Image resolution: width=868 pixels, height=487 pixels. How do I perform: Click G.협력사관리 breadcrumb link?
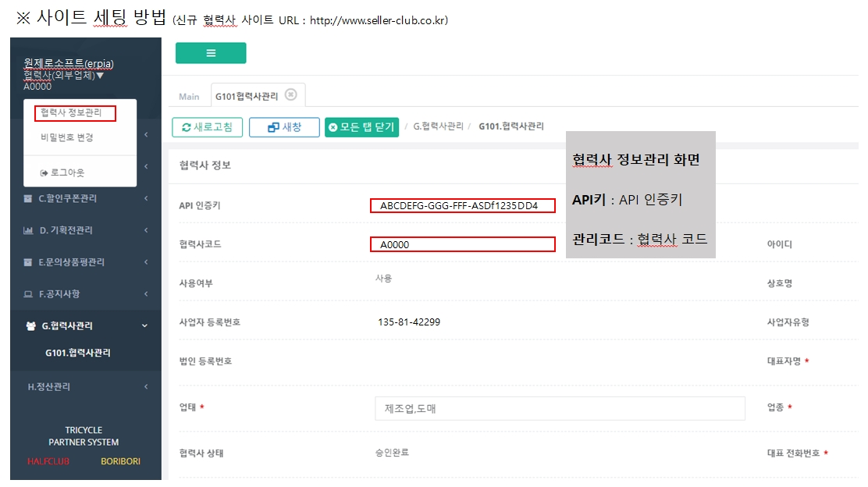[x=438, y=126]
